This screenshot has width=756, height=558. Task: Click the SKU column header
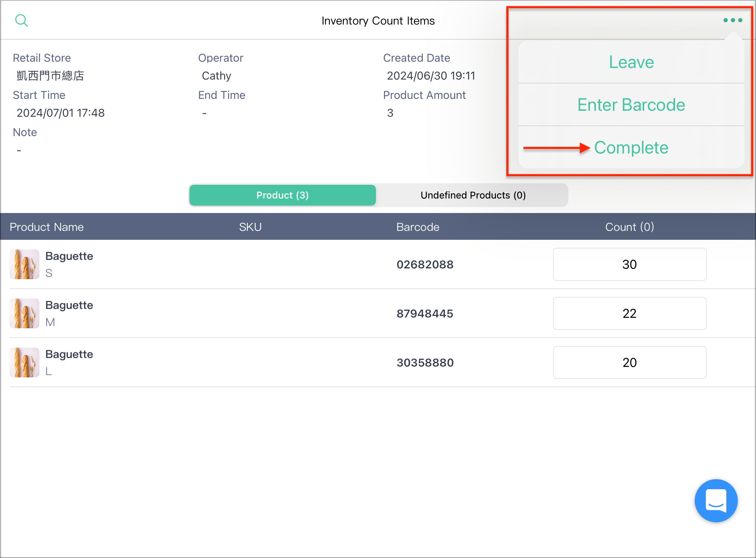[x=250, y=227]
